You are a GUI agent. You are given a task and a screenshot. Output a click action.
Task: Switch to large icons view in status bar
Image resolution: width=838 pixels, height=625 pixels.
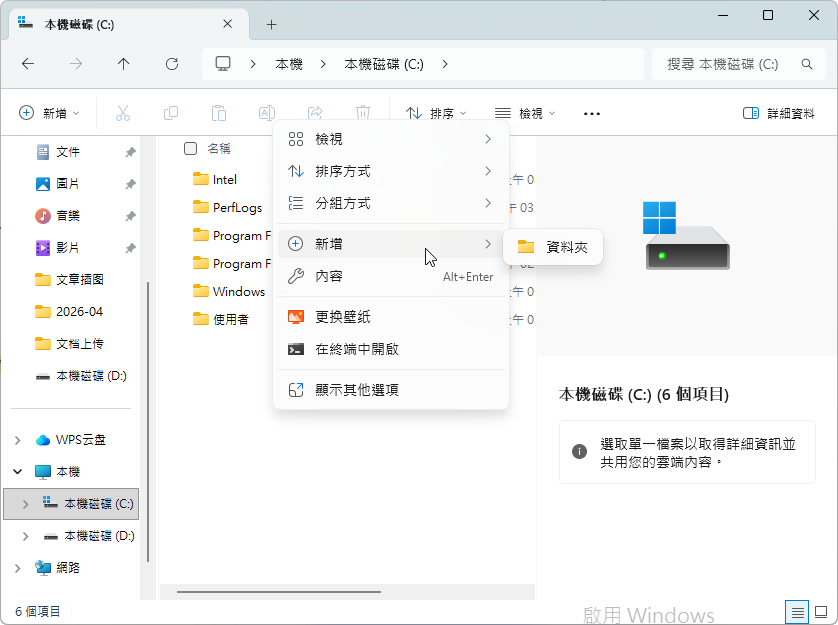click(821, 611)
